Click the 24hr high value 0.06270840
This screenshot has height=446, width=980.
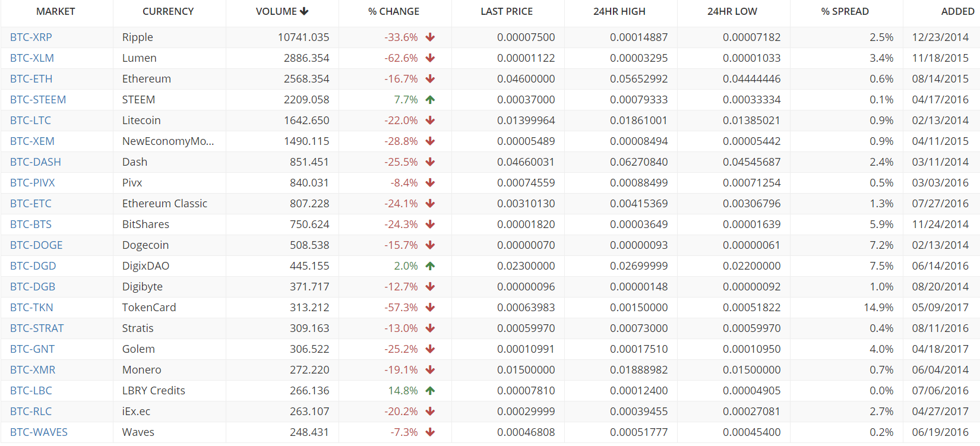point(639,162)
